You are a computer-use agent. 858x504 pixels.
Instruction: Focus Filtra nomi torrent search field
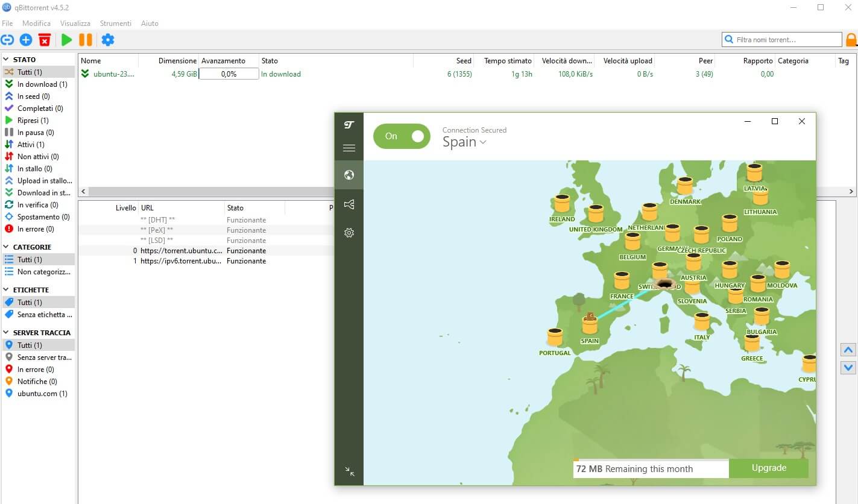[x=782, y=40]
